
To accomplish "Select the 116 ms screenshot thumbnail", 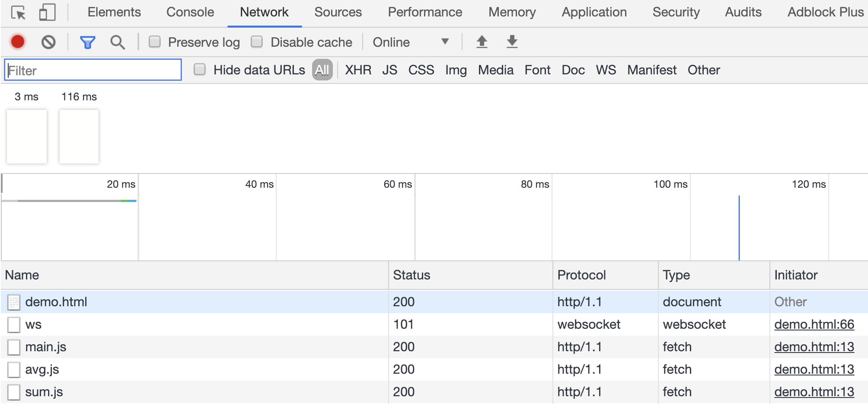I will coord(79,136).
